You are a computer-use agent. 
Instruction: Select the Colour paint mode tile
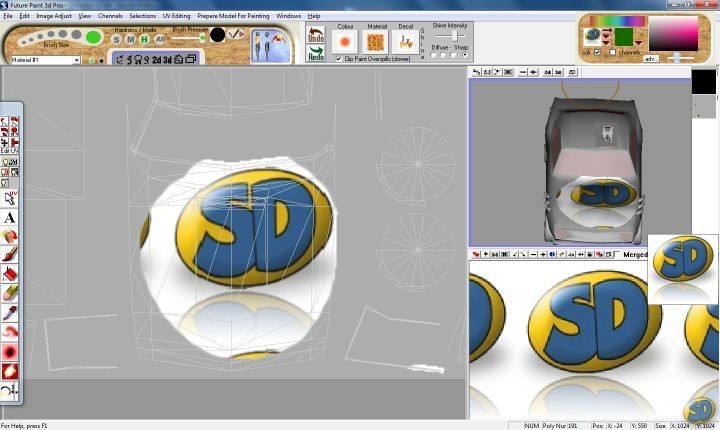click(345, 42)
